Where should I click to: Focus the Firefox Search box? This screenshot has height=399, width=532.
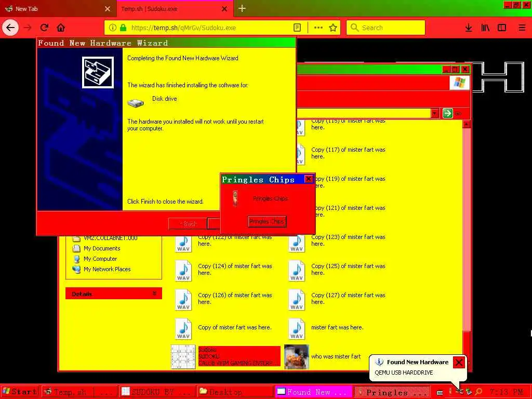tap(386, 28)
